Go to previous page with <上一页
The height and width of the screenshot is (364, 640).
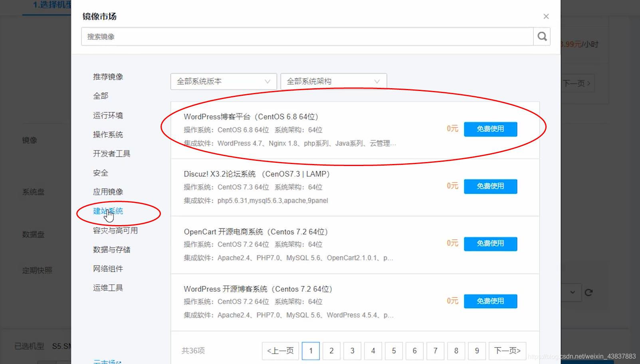pyautogui.click(x=280, y=351)
